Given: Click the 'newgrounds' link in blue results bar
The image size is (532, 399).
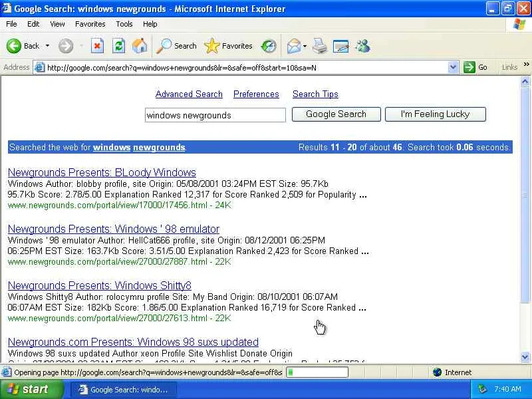Looking at the screenshot, I should (x=159, y=147).
